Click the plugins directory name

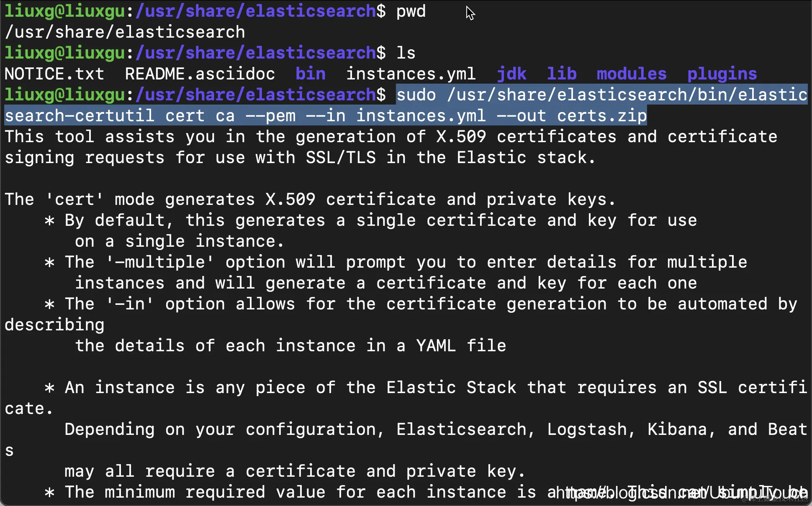tap(722, 74)
